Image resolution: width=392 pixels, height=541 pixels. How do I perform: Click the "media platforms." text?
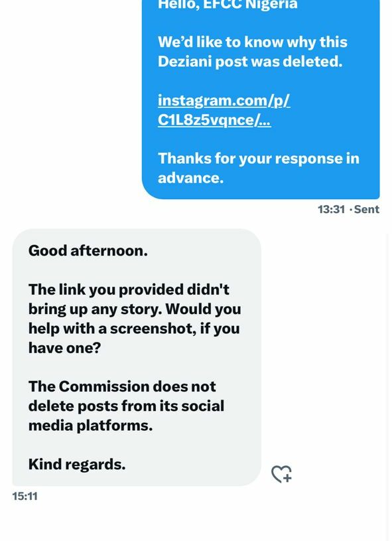point(90,425)
